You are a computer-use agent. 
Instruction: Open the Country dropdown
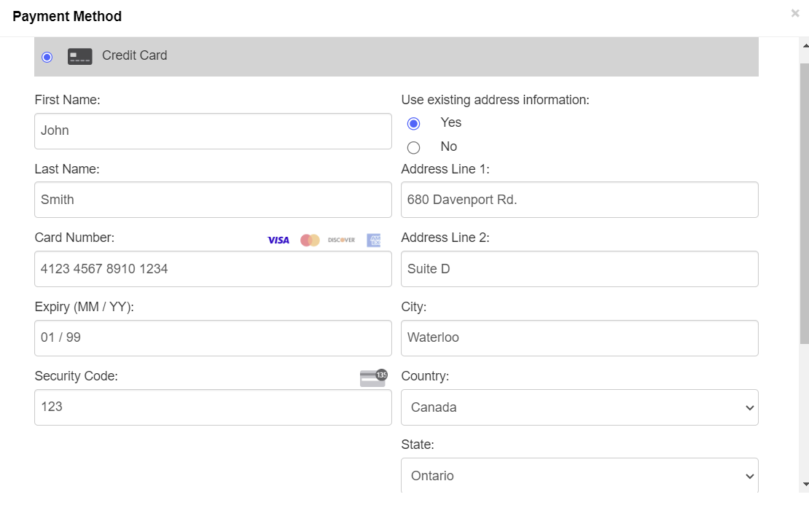coord(579,407)
